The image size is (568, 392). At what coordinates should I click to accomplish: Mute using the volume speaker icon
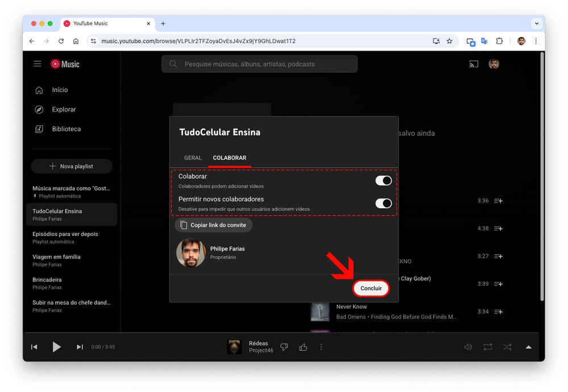(x=468, y=347)
